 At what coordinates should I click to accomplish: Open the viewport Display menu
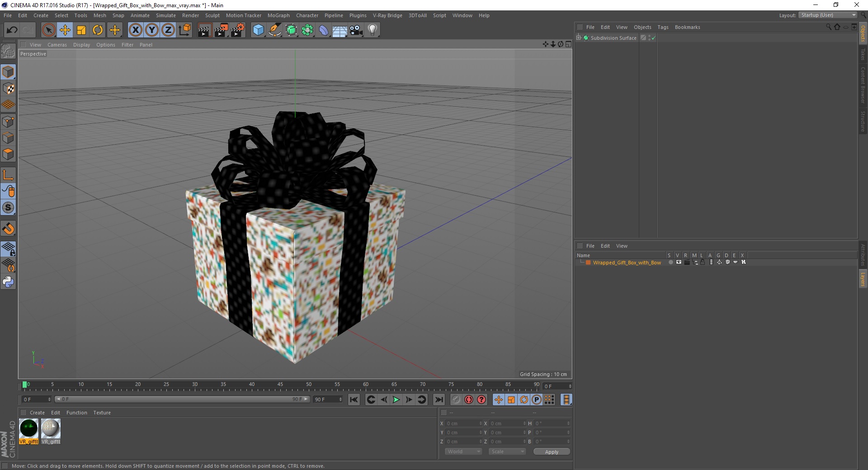coord(81,45)
